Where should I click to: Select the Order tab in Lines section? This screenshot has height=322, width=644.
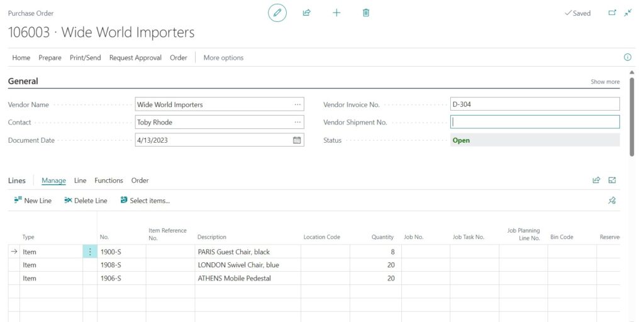tap(140, 180)
